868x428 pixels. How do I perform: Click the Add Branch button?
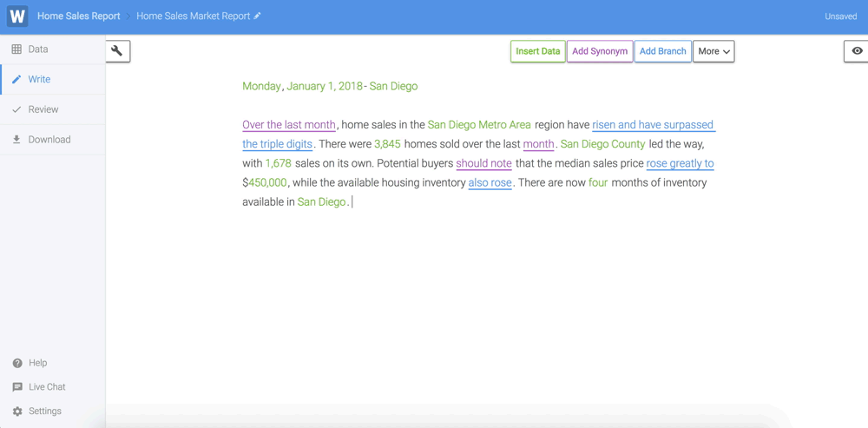[662, 51]
